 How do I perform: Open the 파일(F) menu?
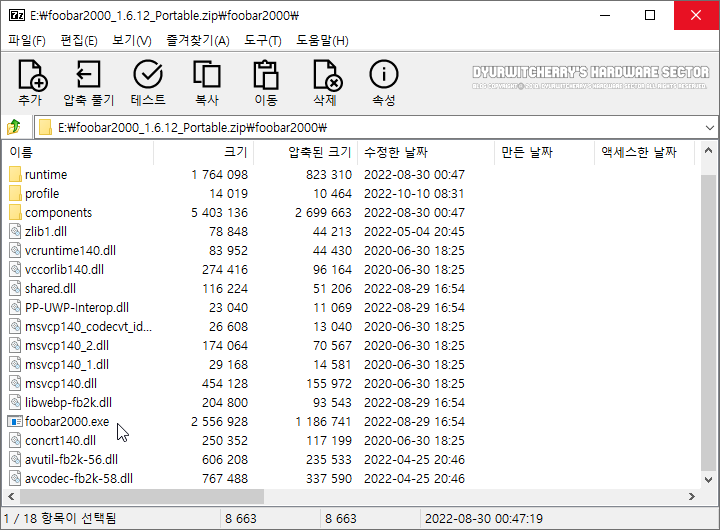pyautogui.click(x=27, y=40)
